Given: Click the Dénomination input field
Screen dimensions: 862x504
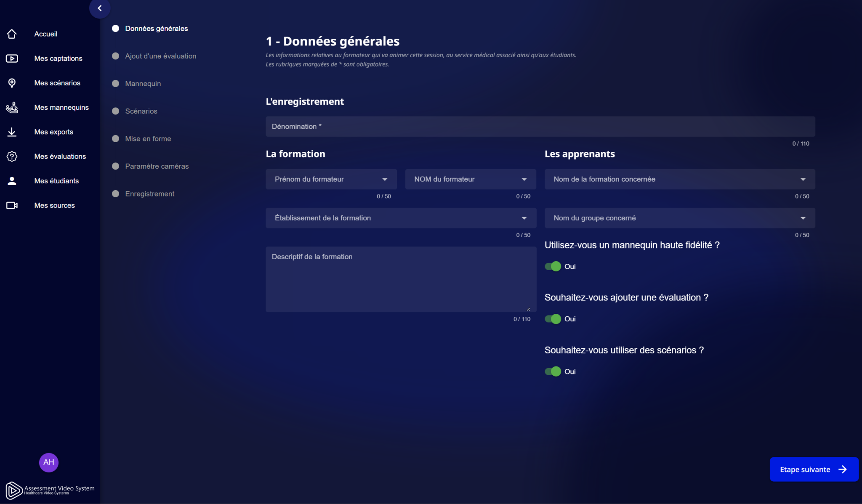Looking at the screenshot, I should coord(540,127).
